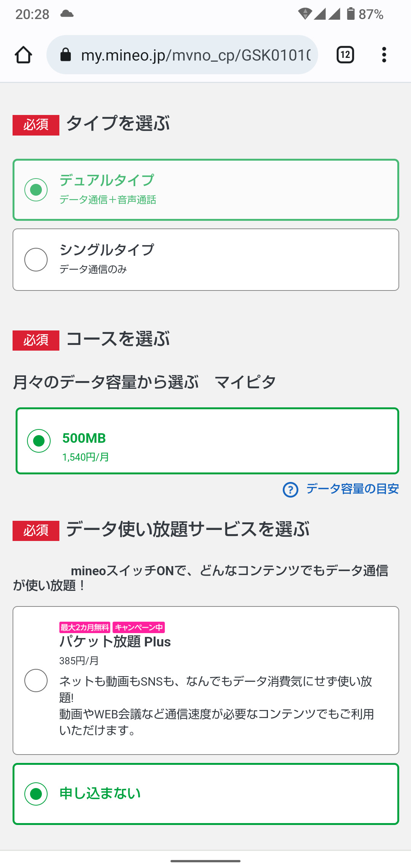Screen dimensions: 411x868
Task: Tap the キャンペーン中 pink badge
Action: [139, 627]
